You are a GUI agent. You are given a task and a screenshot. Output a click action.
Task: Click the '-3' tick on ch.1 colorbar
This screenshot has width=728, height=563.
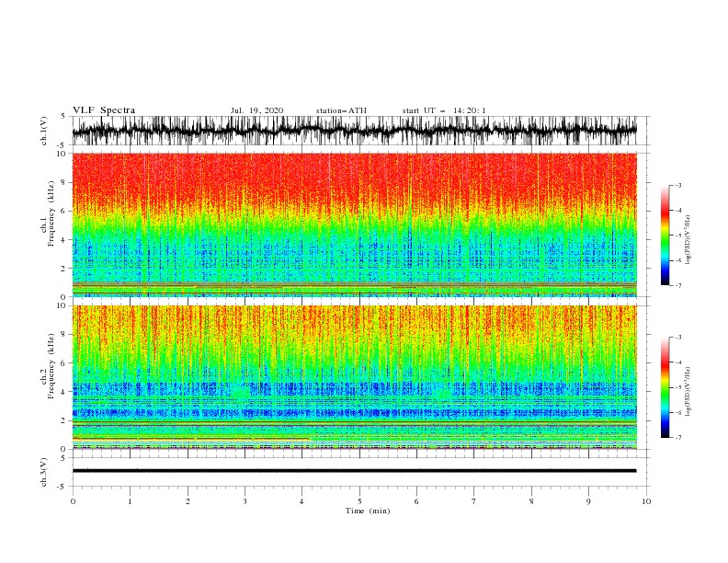point(678,185)
